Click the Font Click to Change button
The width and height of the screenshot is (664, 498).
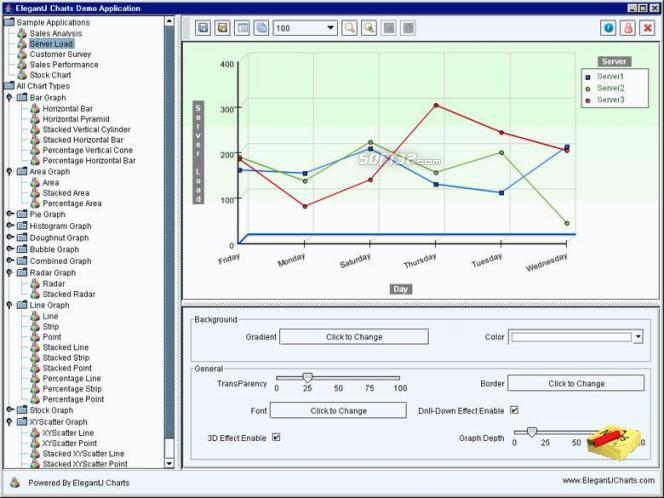[x=338, y=411]
